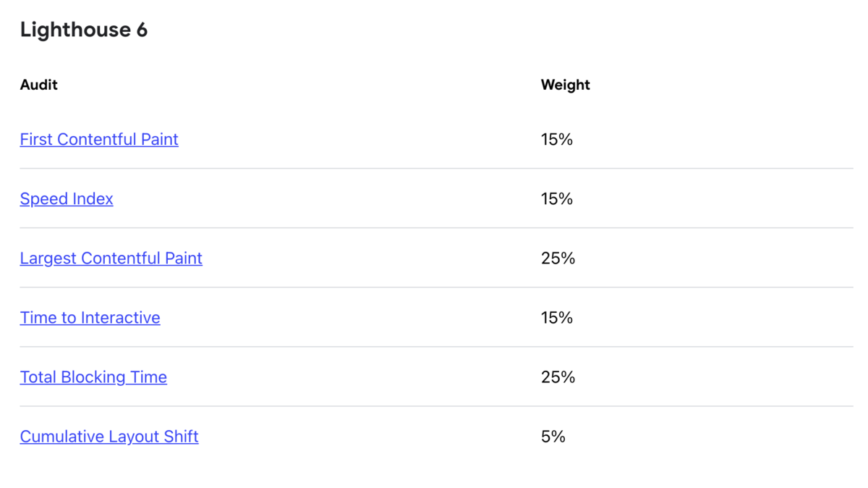
Task: Select the Speed Index 15% weight value
Action: click(556, 199)
